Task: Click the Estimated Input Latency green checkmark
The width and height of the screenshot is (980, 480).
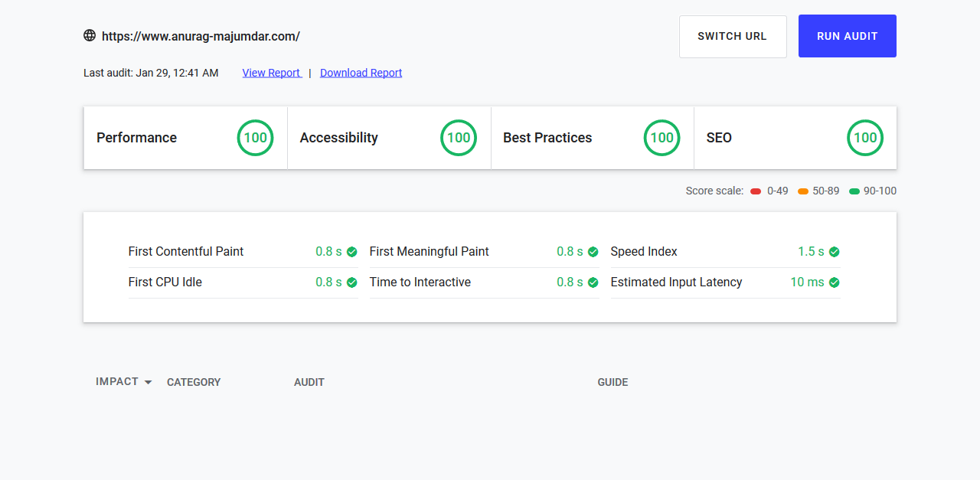Action: 835,282
